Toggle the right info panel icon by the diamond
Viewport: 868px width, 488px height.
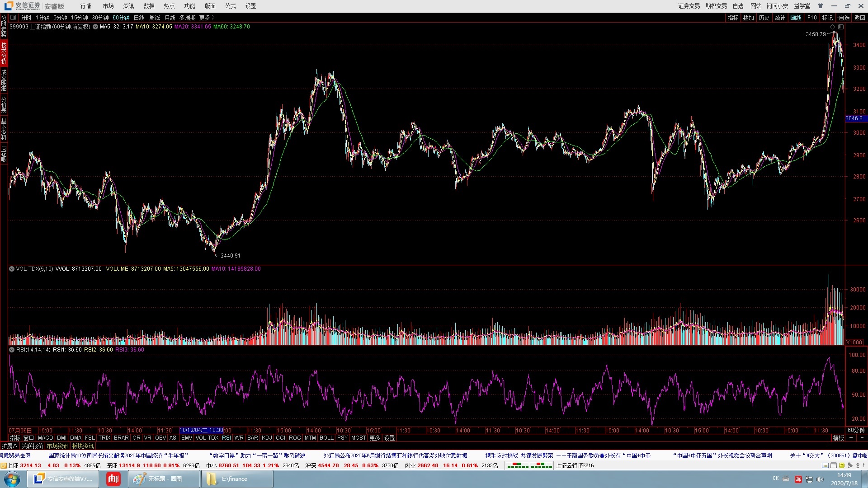(840, 27)
